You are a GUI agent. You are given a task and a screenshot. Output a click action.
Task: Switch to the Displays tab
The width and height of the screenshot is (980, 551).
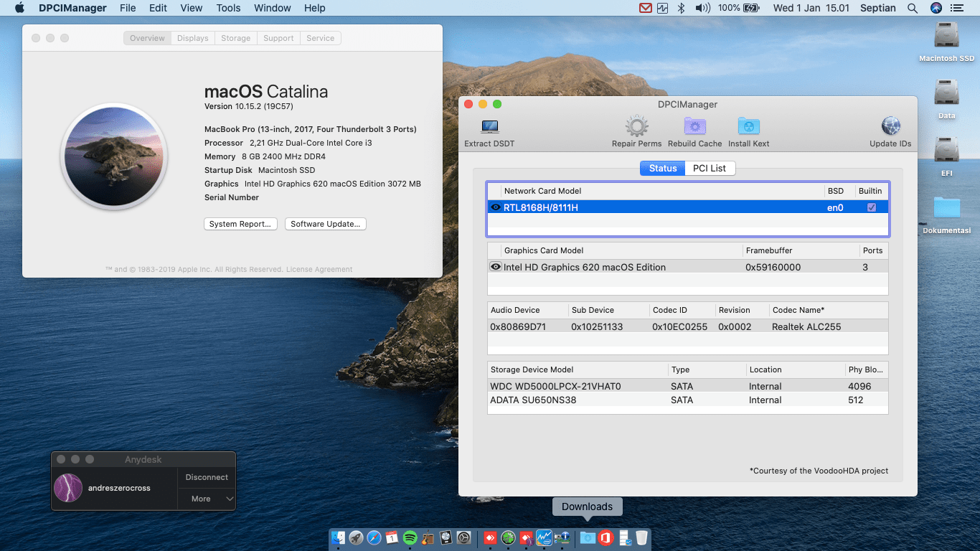click(193, 38)
